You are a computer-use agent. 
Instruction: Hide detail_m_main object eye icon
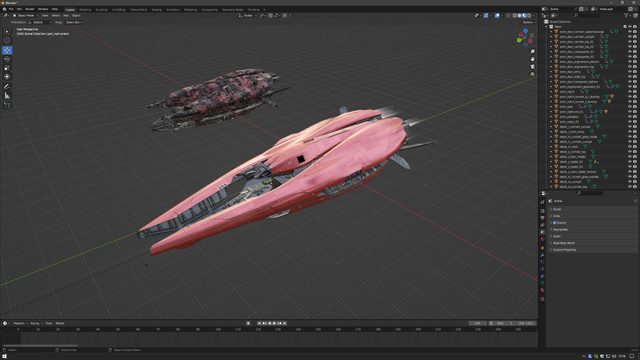pyautogui.click(x=629, y=147)
